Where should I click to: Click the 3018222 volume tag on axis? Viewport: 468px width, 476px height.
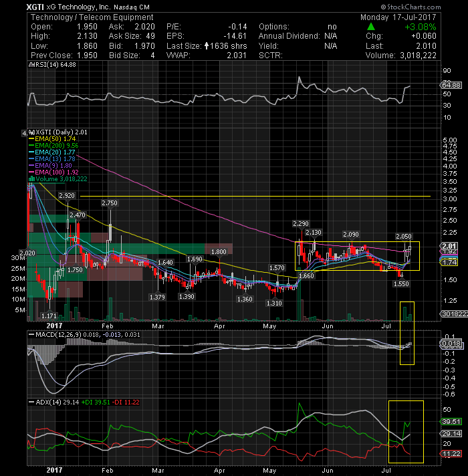(x=455, y=314)
